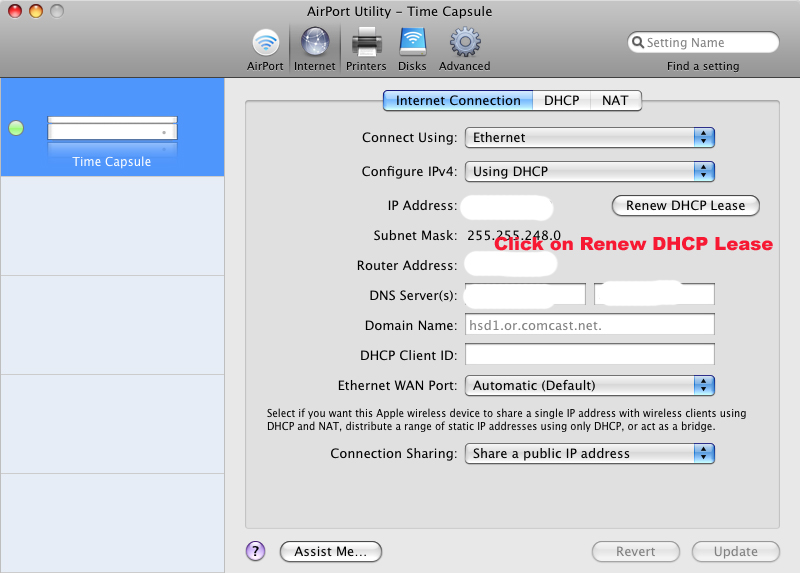Click the second DNS Server field
800x573 pixels.
654,294
